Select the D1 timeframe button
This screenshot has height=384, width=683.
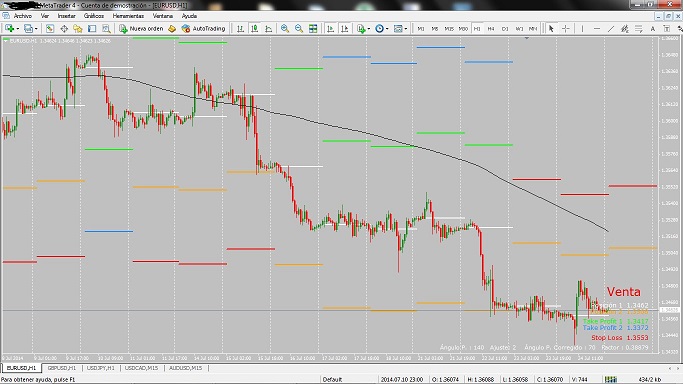[505, 28]
